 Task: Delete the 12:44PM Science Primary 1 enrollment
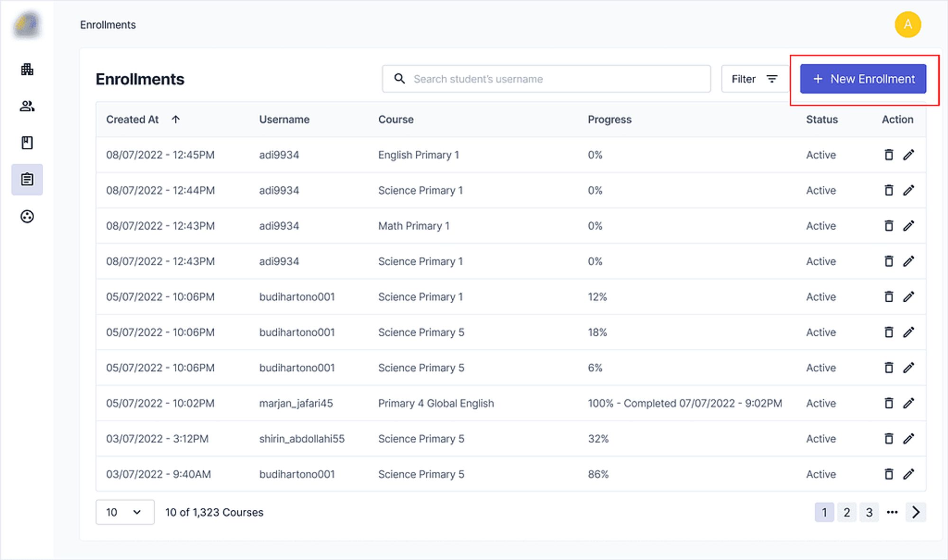pos(889,190)
